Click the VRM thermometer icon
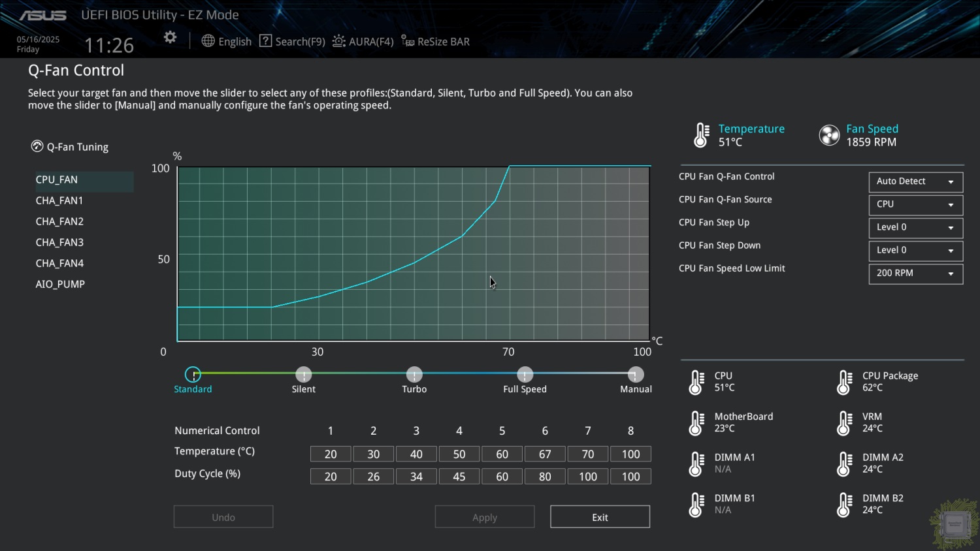 844,423
